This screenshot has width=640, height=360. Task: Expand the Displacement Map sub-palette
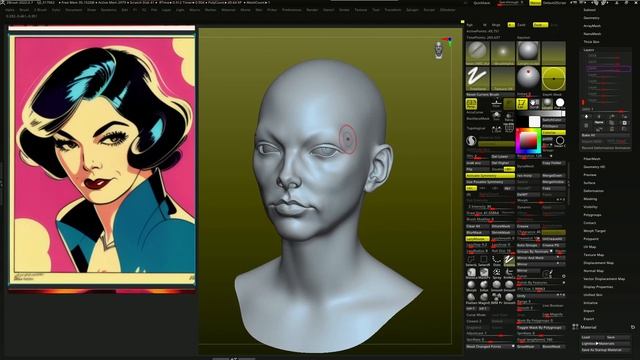(x=599, y=263)
